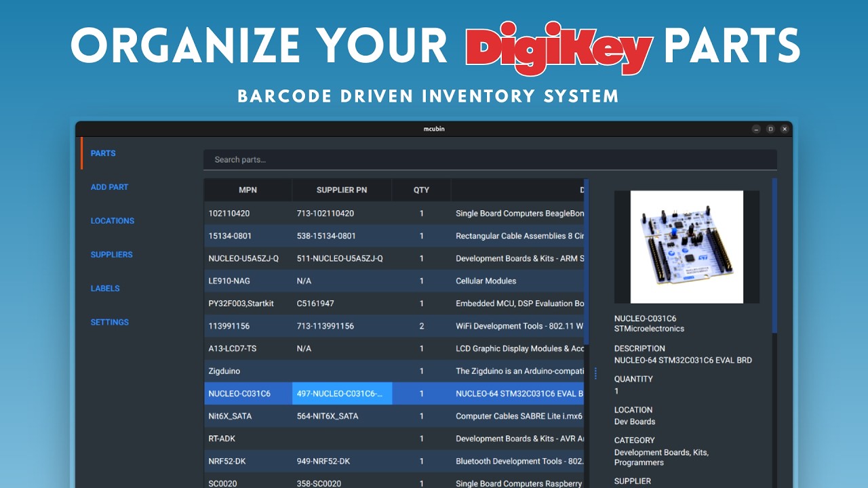Focus the Search parts field

click(x=490, y=160)
